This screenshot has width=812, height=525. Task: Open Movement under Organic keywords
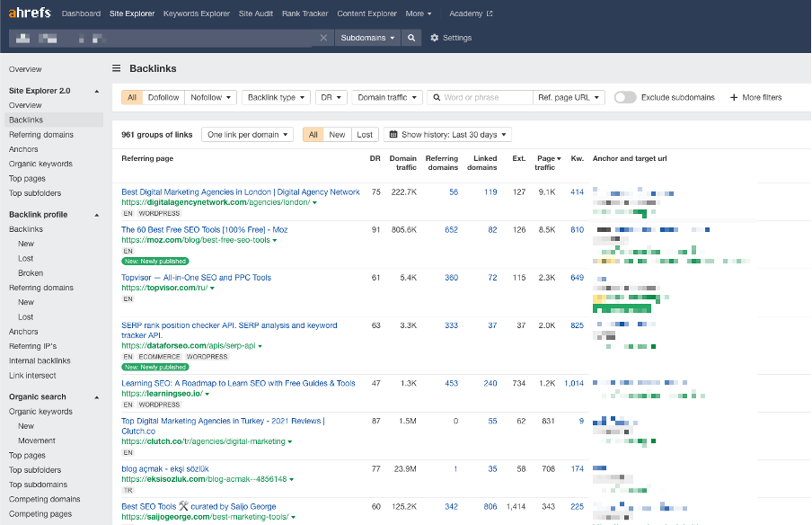37,440
